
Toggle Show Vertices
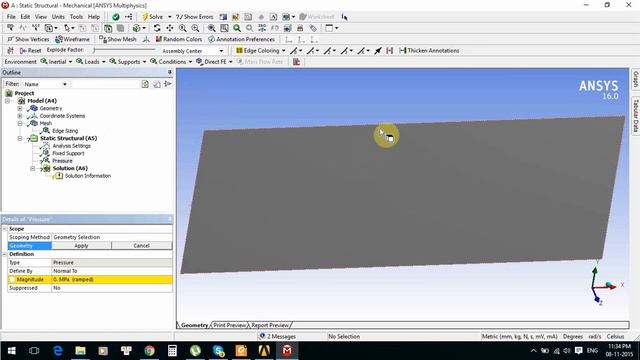click(x=28, y=39)
